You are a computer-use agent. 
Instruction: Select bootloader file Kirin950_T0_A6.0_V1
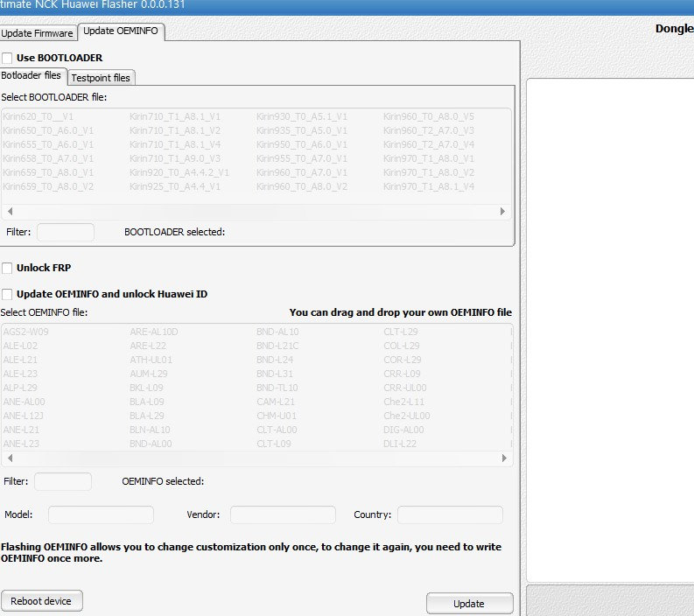tap(302, 144)
